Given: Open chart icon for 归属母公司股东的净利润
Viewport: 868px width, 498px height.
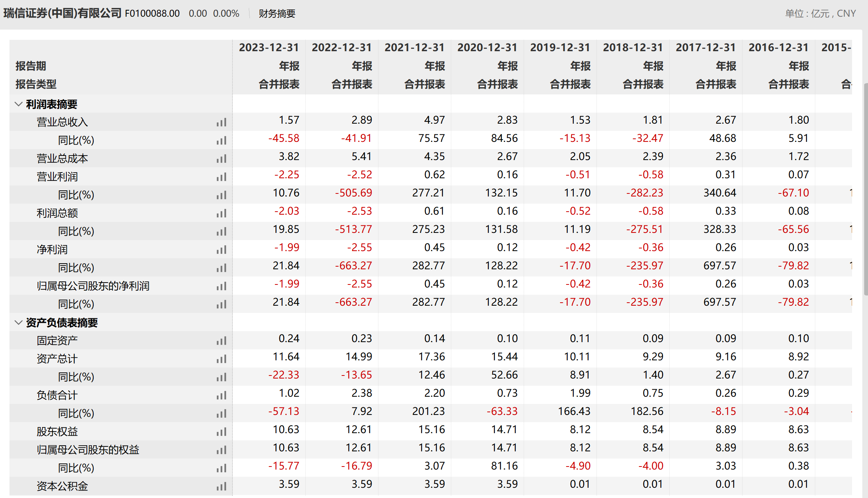Looking at the screenshot, I should (x=221, y=286).
